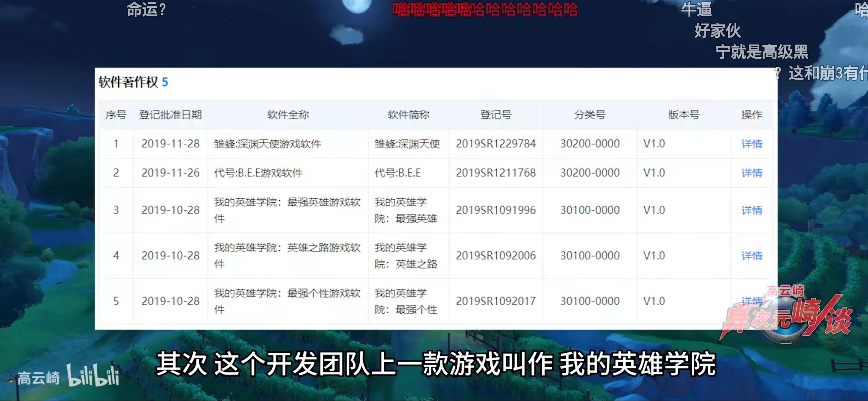This screenshot has width=868, height=401.
Task: Click the count 5 beside 软件著作权
Action: point(165,82)
